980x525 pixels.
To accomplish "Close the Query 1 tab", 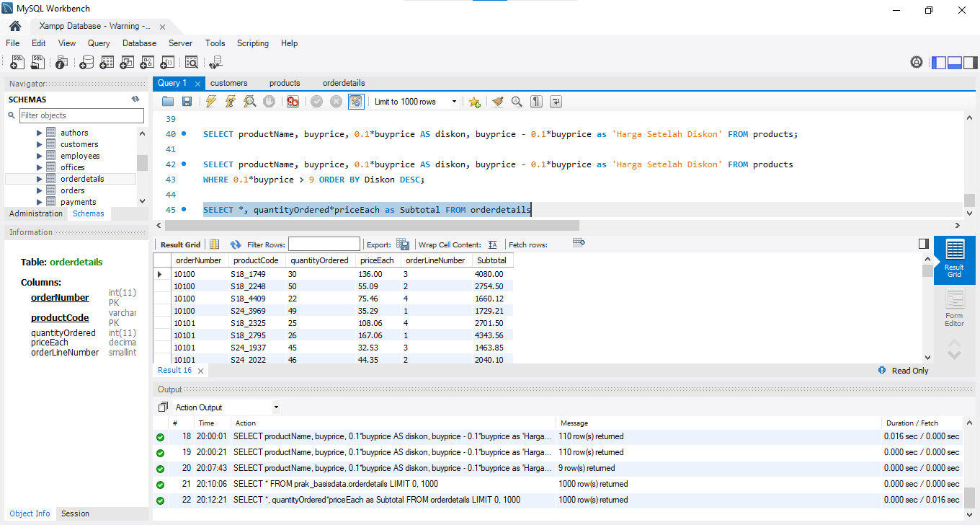I will 197,84.
